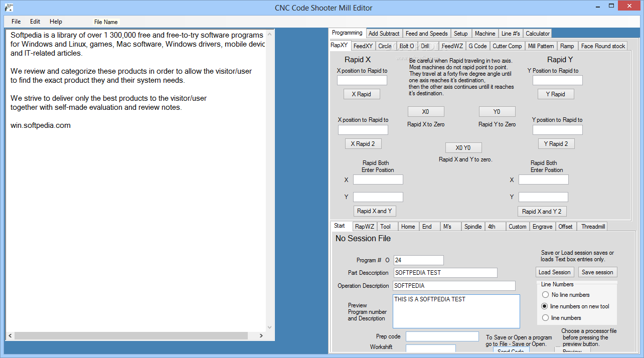Select the Cutter Comp tab
This screenshot has width=644, height=358.
507,46
